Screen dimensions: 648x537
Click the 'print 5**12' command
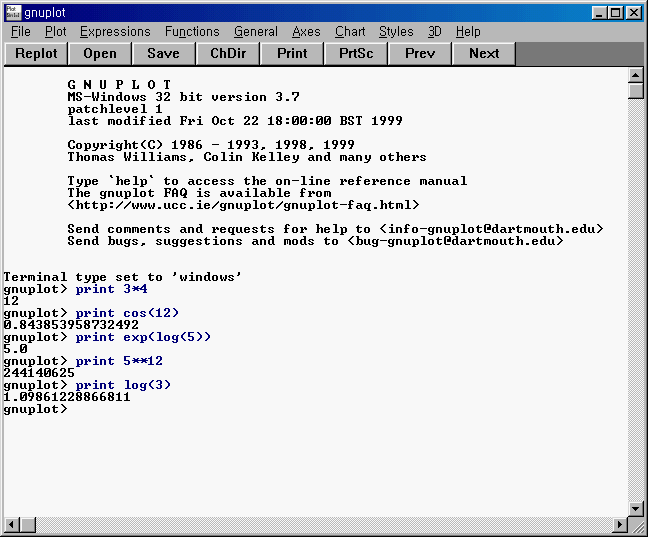[x=119, y=361]
